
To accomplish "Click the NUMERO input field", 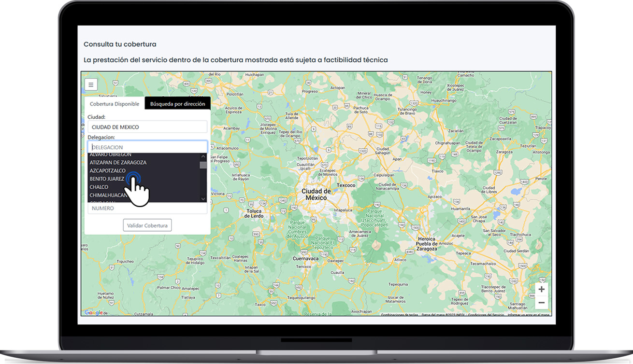I will (147, 208).
